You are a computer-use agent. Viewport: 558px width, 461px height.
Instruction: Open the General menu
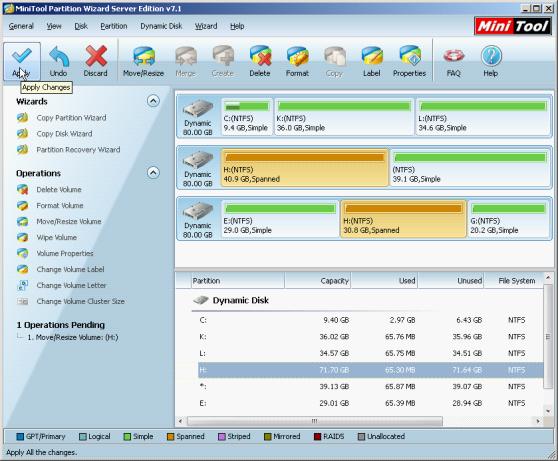coord(21,26)
